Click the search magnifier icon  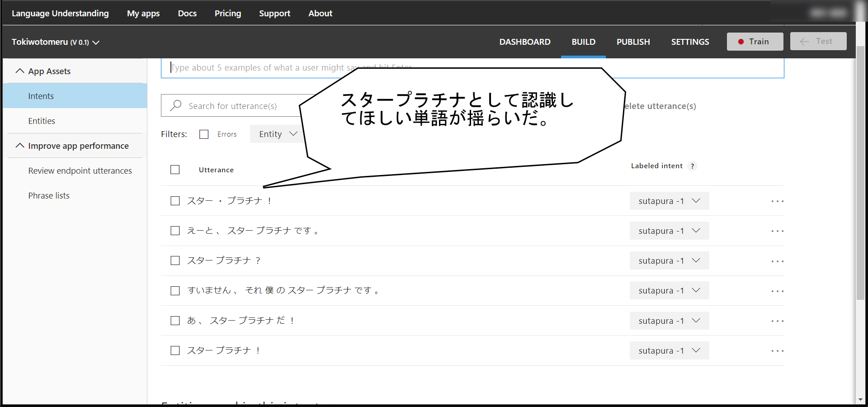click(x=175, y=105)
